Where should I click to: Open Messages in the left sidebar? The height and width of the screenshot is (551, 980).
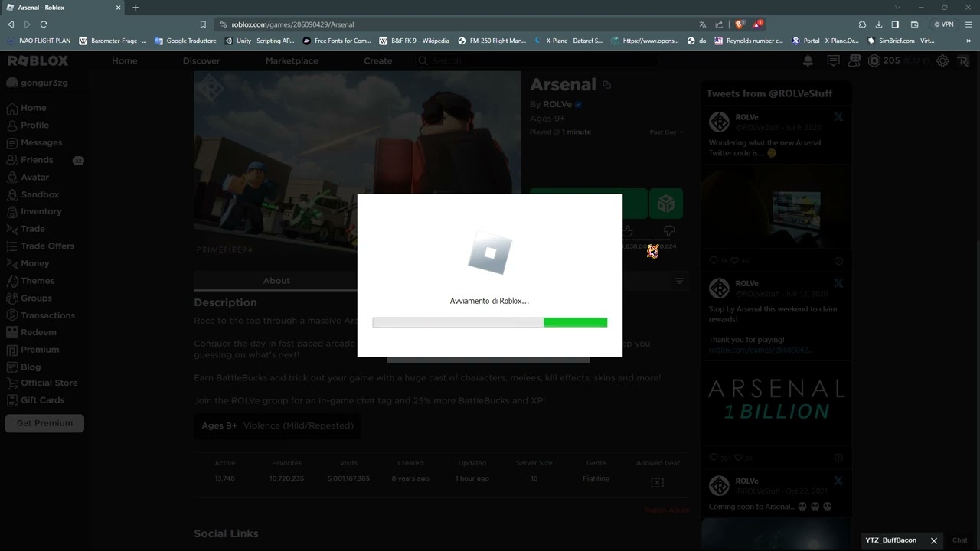pyautogui.click(x=41, y=142)
